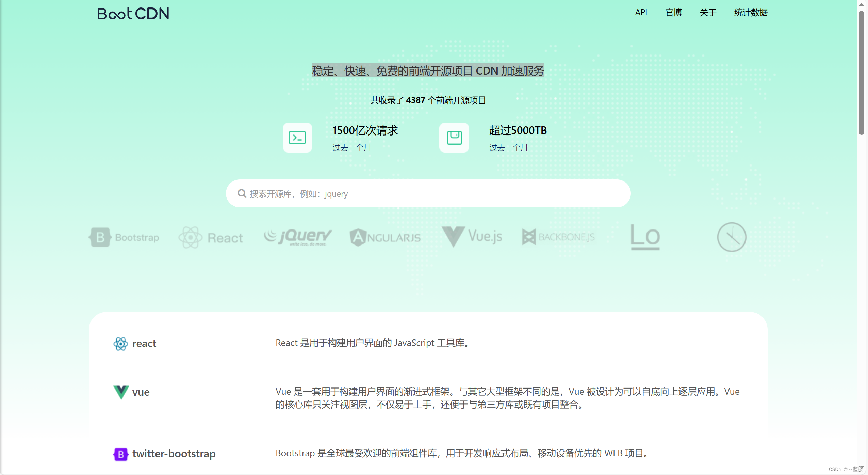The image size is (868, 475).
Task: Click the vue icon in list
Action: 121,392
